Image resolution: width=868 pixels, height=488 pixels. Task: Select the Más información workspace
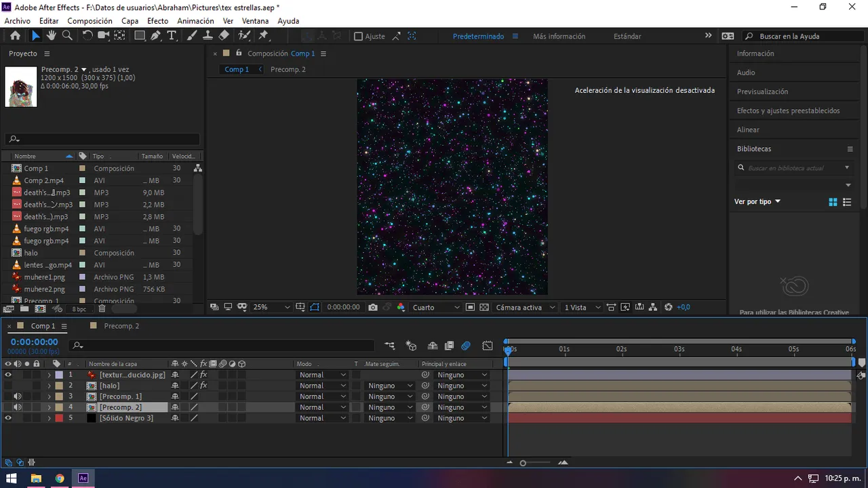point(559,37)
